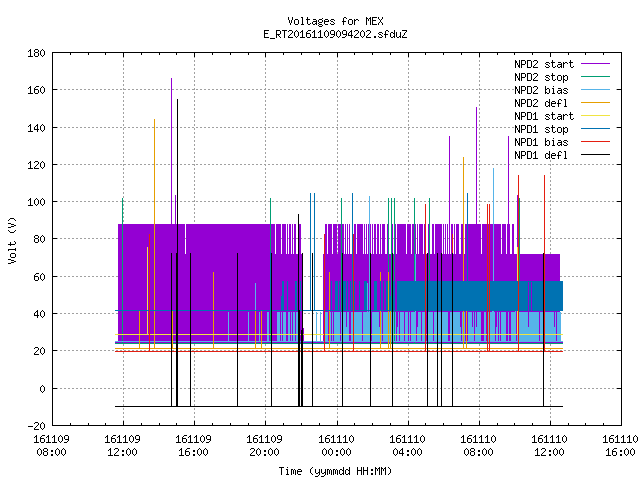Image resolution: width=640 pixels, height=480 pixels.
Task: Select the NPD1 stop legend label
Action: [x=541, y=129]
